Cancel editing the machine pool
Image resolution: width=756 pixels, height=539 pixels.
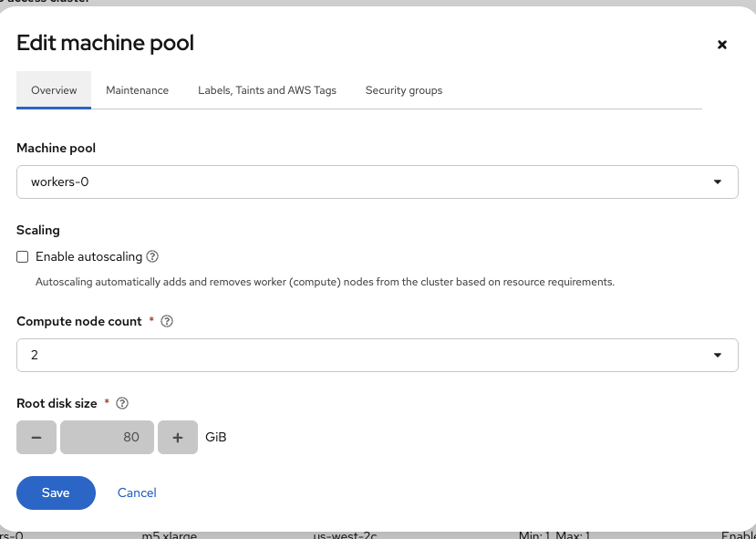coord(137,492)
